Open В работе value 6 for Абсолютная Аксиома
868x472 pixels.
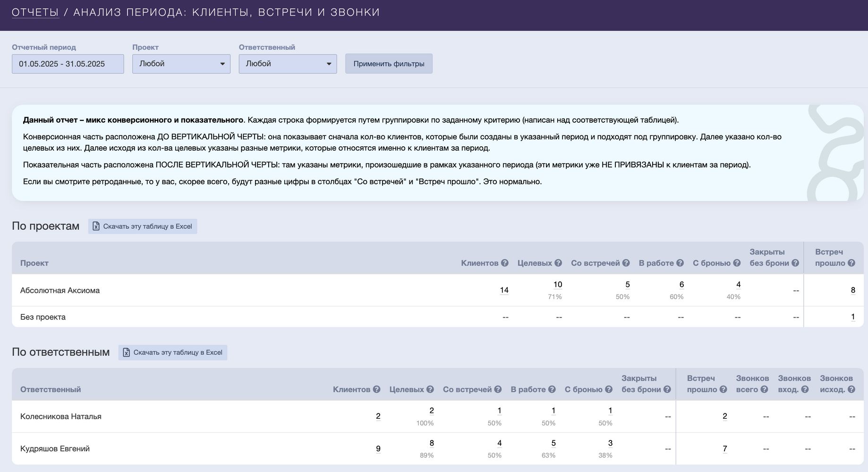tap(681, 284)
